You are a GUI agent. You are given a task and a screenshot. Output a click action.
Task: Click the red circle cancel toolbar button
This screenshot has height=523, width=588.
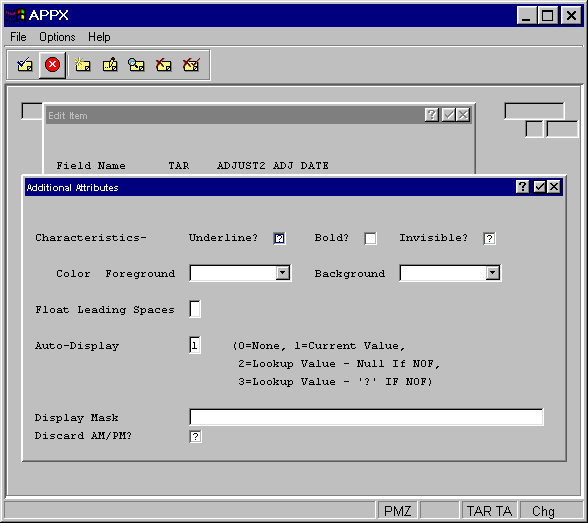tap(52, 65)
